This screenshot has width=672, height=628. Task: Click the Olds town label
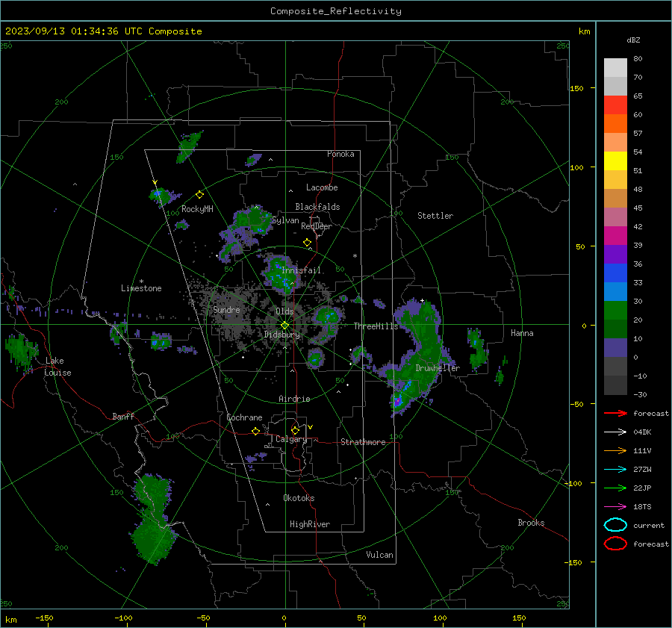tap(284, 311)
